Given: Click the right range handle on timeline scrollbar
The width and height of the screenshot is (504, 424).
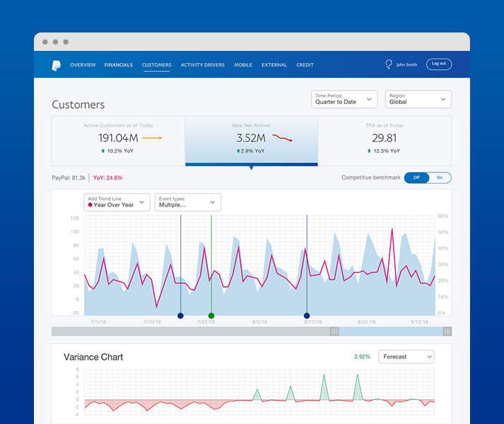Looking at the screenshot, I should pyautogui.click(x=447, y=331).
